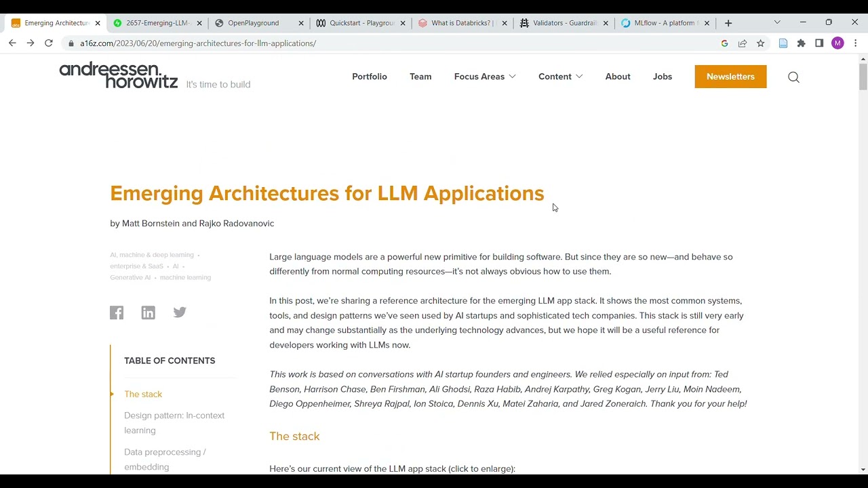Click the browser forward arrow
Image resolution: width=868 pixels, height=488 pixels.
[31, 43]
